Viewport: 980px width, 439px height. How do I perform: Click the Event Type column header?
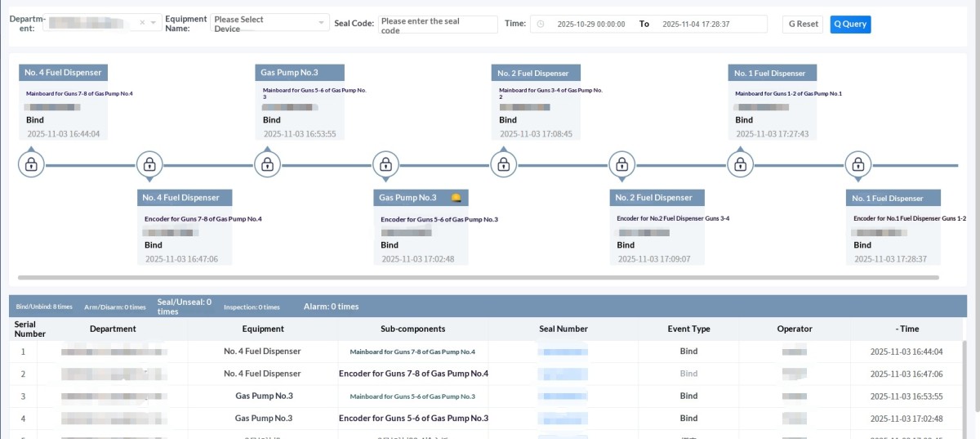688,329
